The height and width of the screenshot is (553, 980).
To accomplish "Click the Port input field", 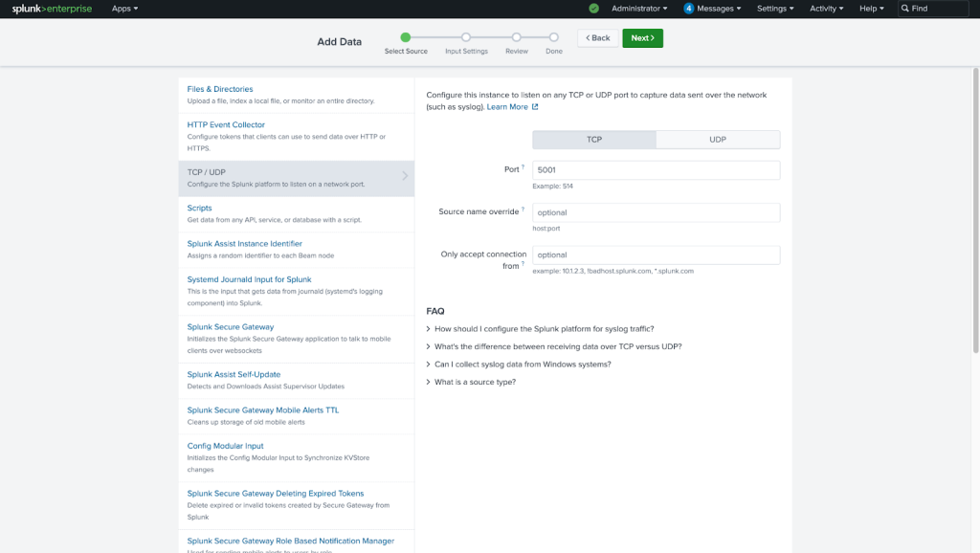I will point(656,170).
